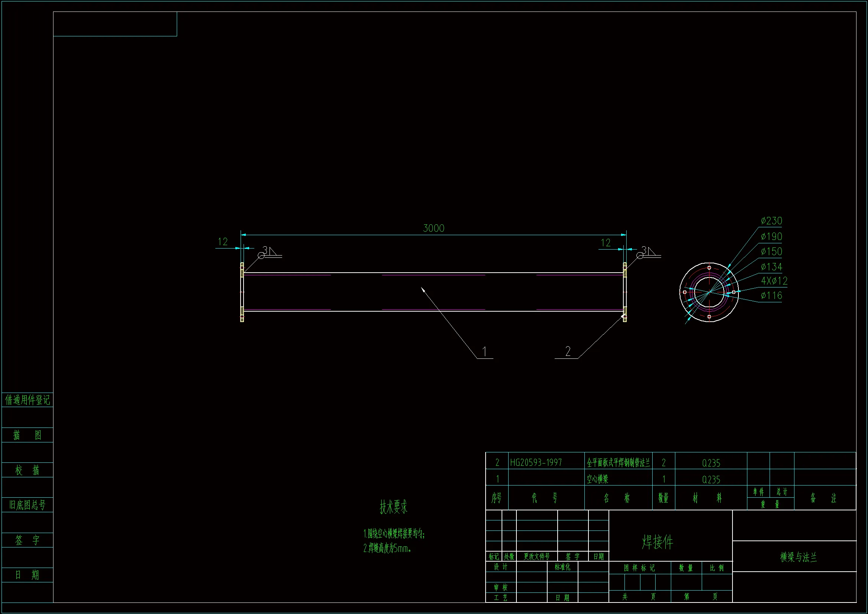Click the ø134 dimension text

tap(771, 267)
